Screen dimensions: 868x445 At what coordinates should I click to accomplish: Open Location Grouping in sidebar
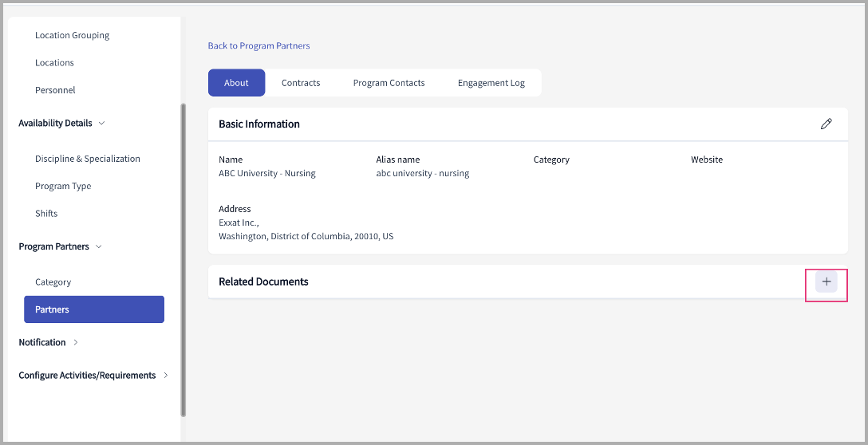pos(72,36)
